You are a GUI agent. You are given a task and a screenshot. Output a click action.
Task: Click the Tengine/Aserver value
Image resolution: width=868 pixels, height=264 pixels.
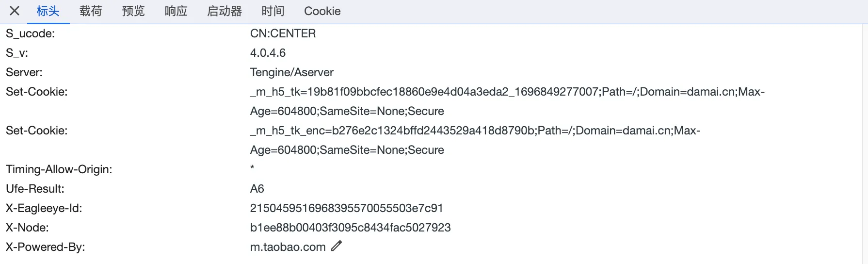coord(291,72)
